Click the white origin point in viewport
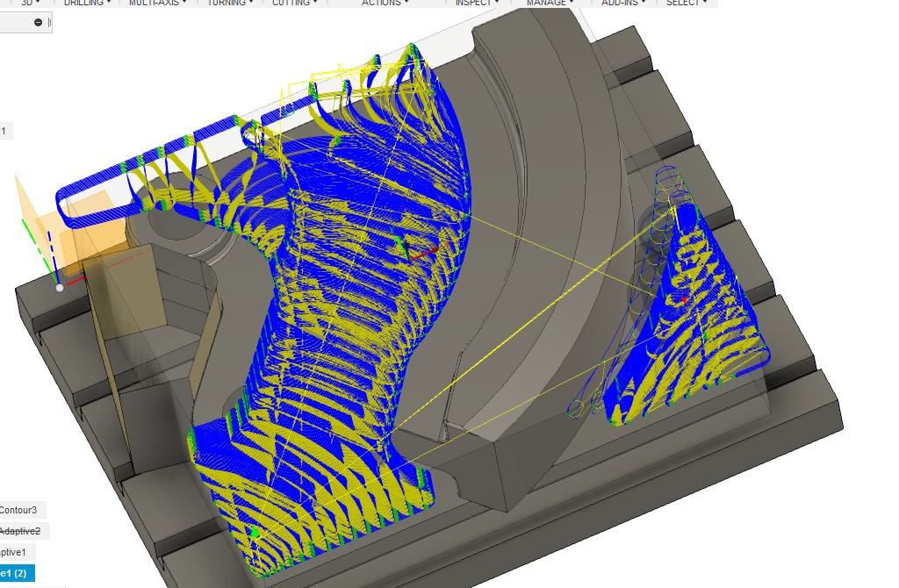 pos(60,288)
